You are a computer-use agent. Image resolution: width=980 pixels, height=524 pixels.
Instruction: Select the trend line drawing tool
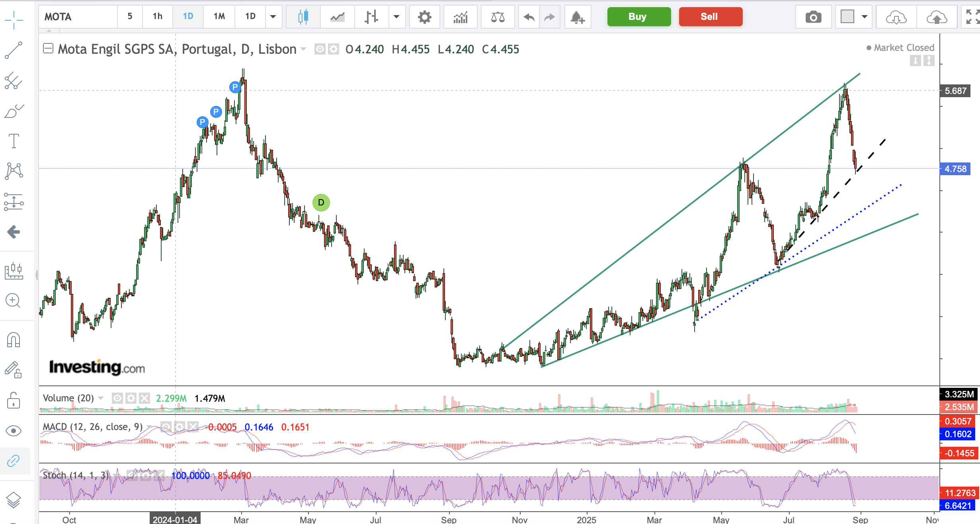click(x=14, y=51)
